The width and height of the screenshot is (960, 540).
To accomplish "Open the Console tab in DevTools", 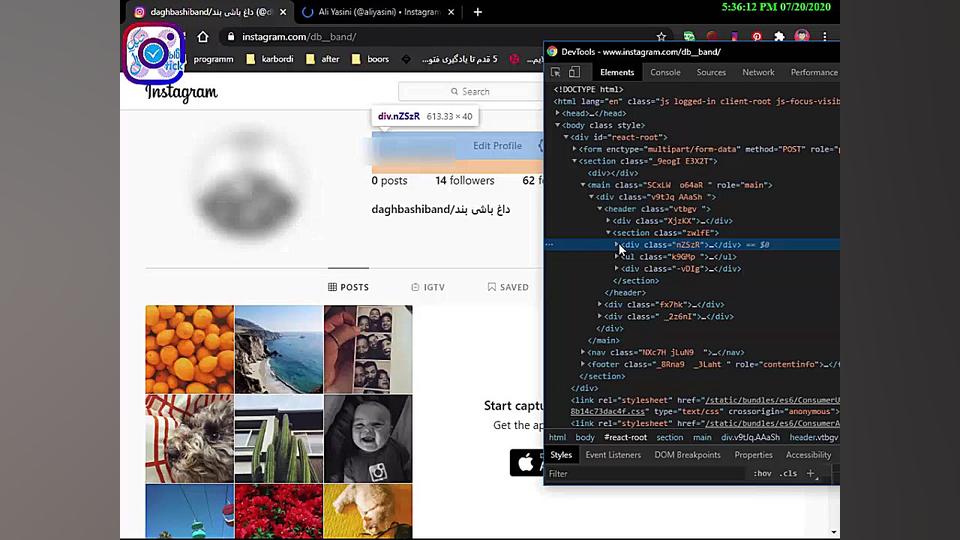I will click(666, 72).
